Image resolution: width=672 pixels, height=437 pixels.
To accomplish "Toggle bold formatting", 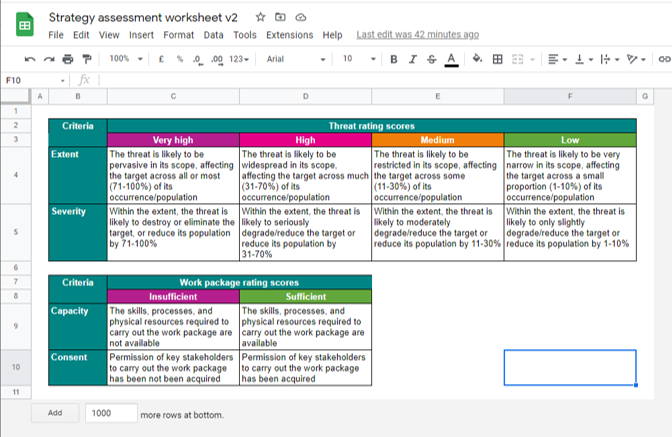I will click(394, 59).
